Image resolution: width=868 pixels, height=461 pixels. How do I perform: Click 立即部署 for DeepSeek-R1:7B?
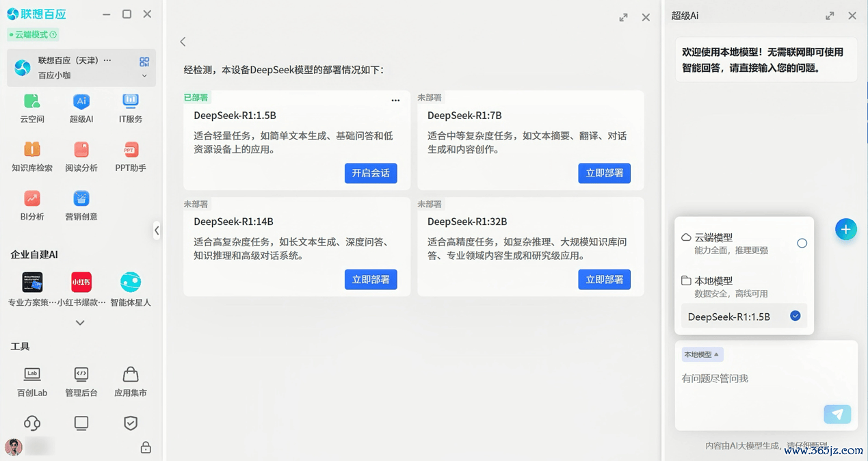click(604, 173)
